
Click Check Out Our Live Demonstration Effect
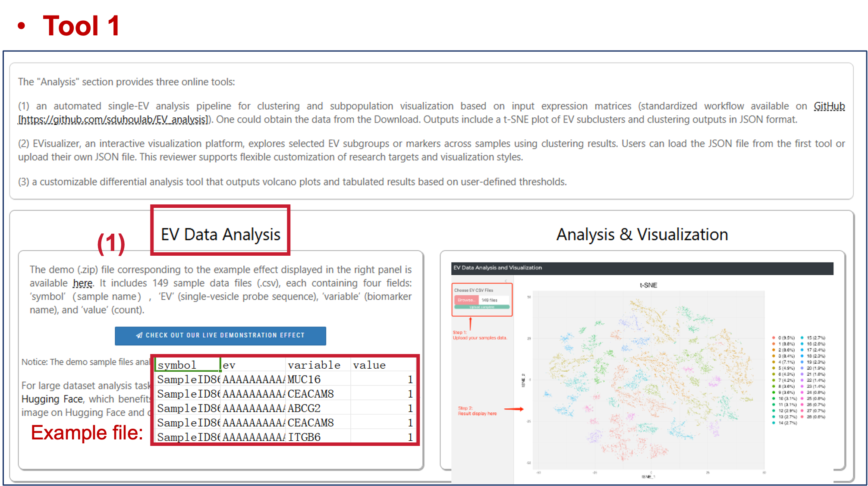pos(220,335)
